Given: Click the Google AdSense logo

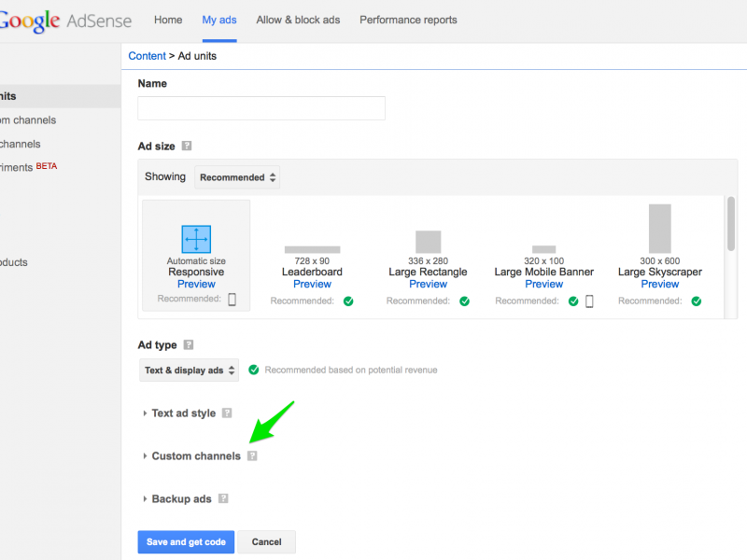Looking at the screenshot, I should coord(65,21).
